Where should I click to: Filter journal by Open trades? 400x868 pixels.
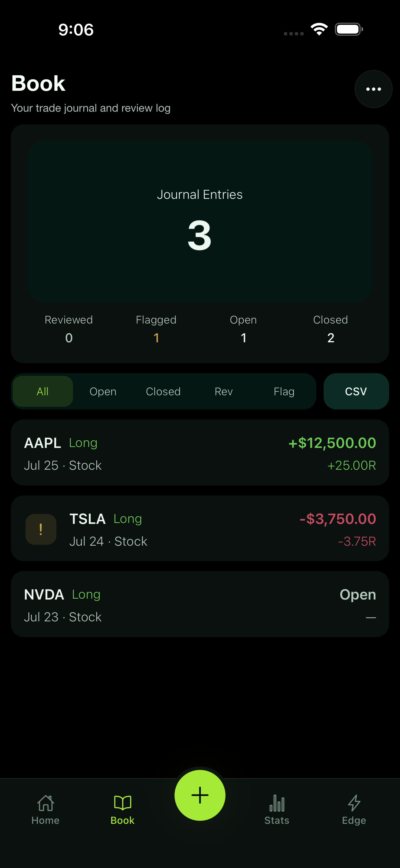(103, 391)
